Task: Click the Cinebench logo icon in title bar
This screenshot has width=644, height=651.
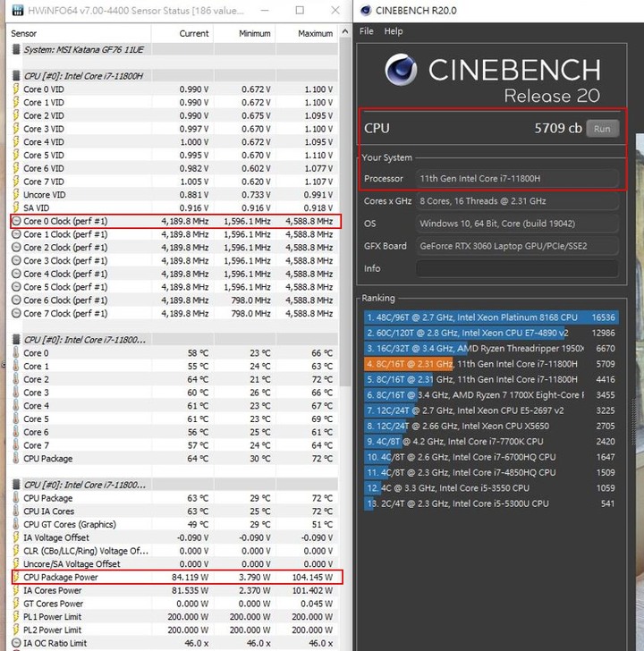Action: (366, 11)
